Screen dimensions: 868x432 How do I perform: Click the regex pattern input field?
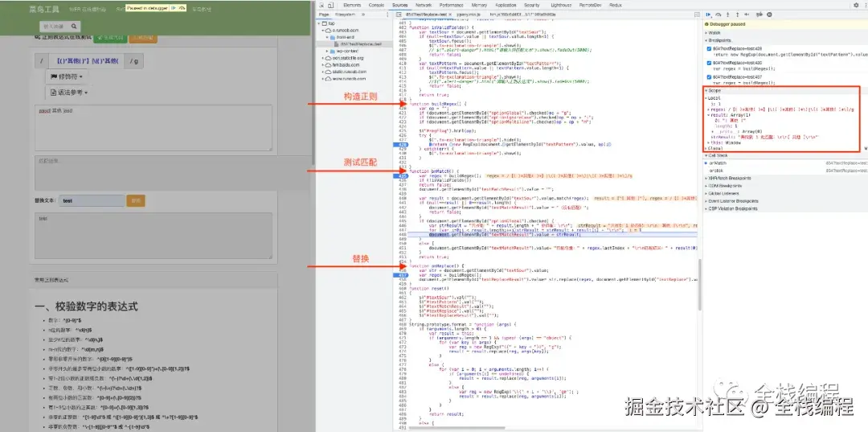click(x=86, y=61)
